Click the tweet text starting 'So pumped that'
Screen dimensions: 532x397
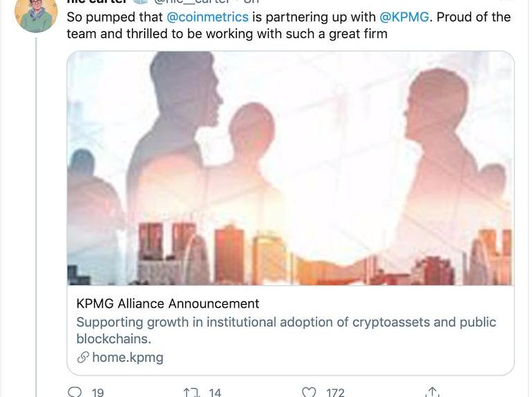288,26
